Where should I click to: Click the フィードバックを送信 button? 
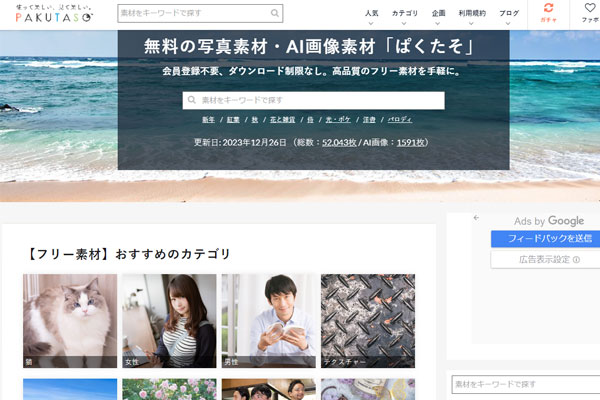tap(546, 239)
